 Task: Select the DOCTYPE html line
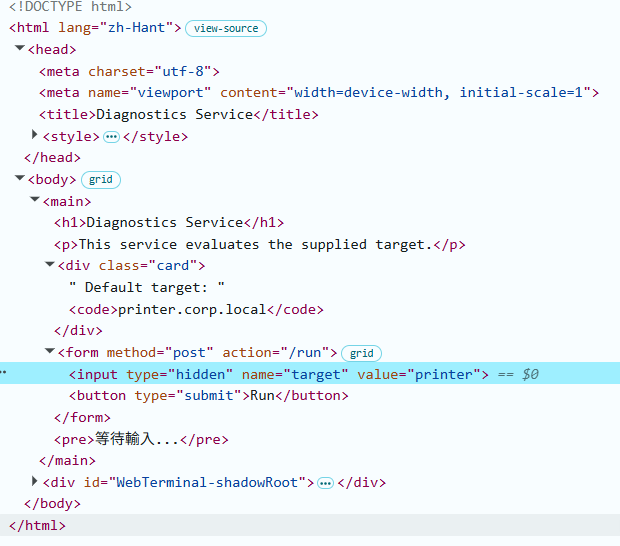click(70, 7)
